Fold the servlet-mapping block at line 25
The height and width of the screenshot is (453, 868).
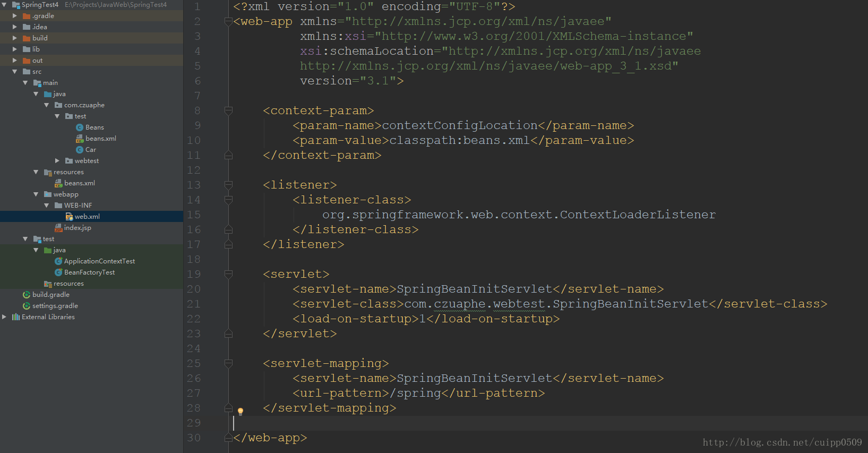click(228, 364)
